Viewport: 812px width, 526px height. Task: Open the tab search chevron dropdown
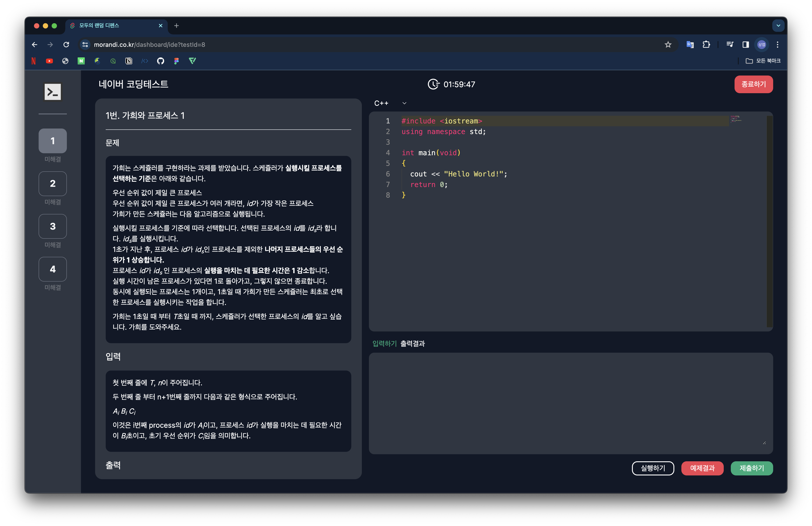778,26
